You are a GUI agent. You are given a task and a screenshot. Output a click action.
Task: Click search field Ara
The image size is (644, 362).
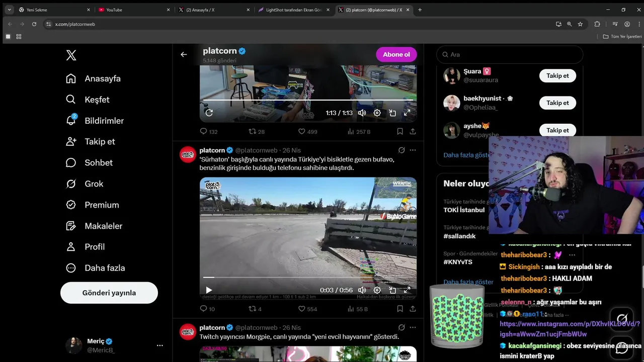coord(510,54)
